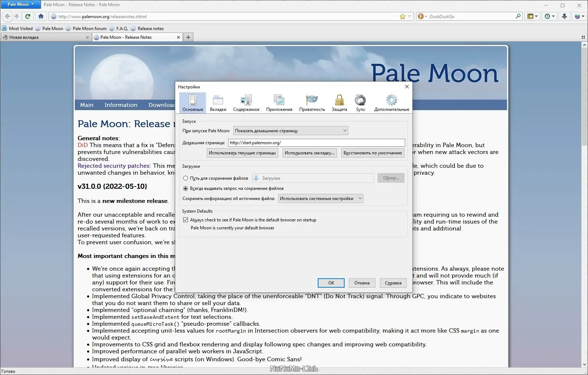Click into the DuckDuckGo search field
Screen dimensions: 588x375
point(472,16)
